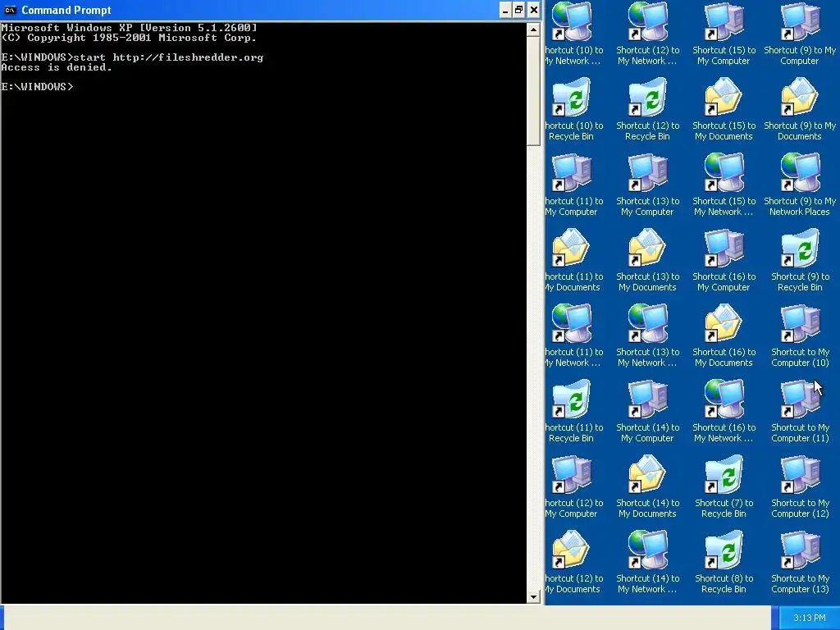The image size is (840, 630).
Task: Click the Microsoft Windows XP version line
Action: [129, 28]
